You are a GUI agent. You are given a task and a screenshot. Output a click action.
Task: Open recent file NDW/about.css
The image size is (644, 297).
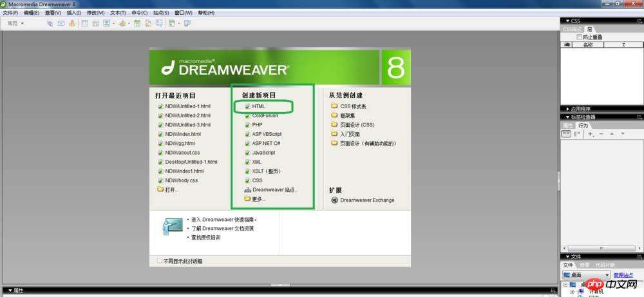(182, 153)
